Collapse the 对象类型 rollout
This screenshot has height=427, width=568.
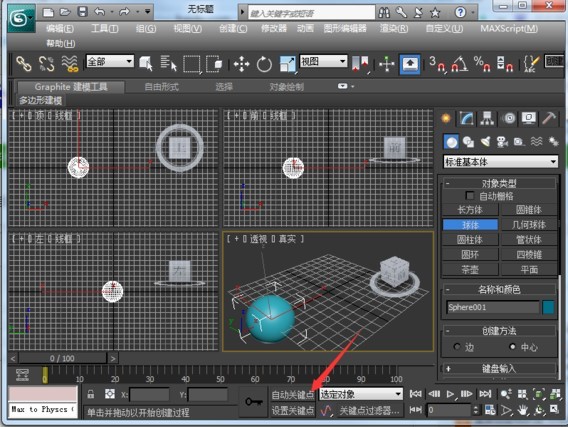pyautogui.click(x=499, y=183)
